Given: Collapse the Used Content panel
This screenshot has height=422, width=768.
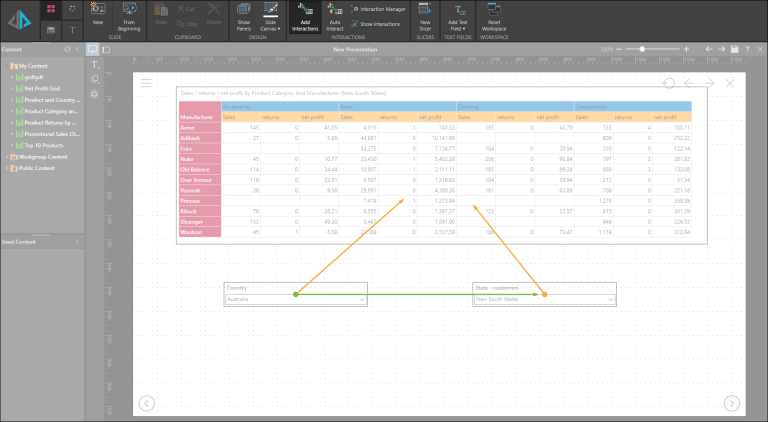Looking at the screenshot, I should click(x=79, y=242).
